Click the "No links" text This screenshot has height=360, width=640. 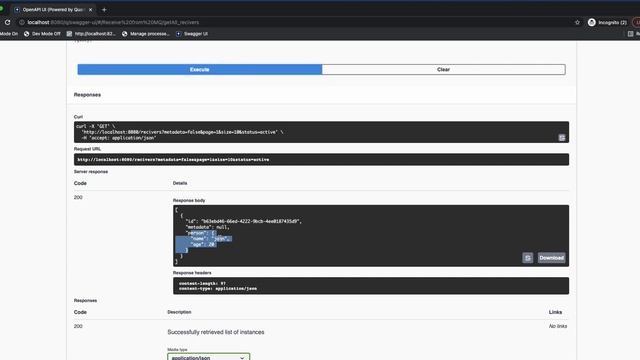click(558, 326)
